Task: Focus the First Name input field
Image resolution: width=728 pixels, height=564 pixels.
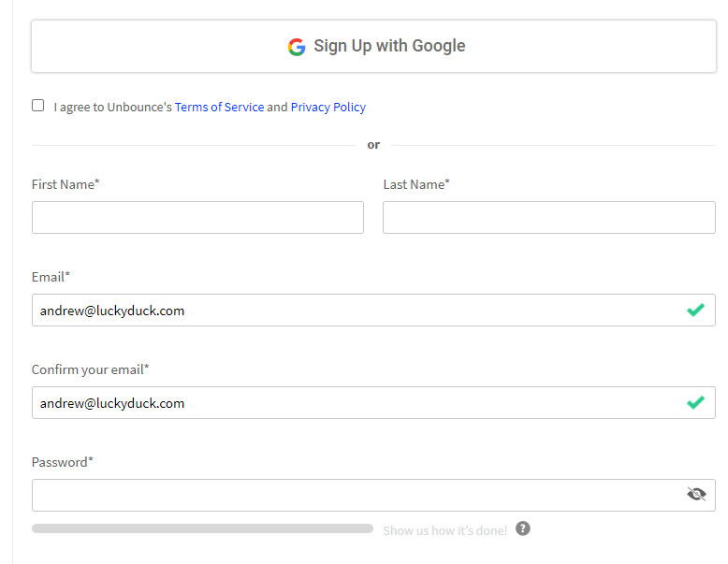Action: 197,217
